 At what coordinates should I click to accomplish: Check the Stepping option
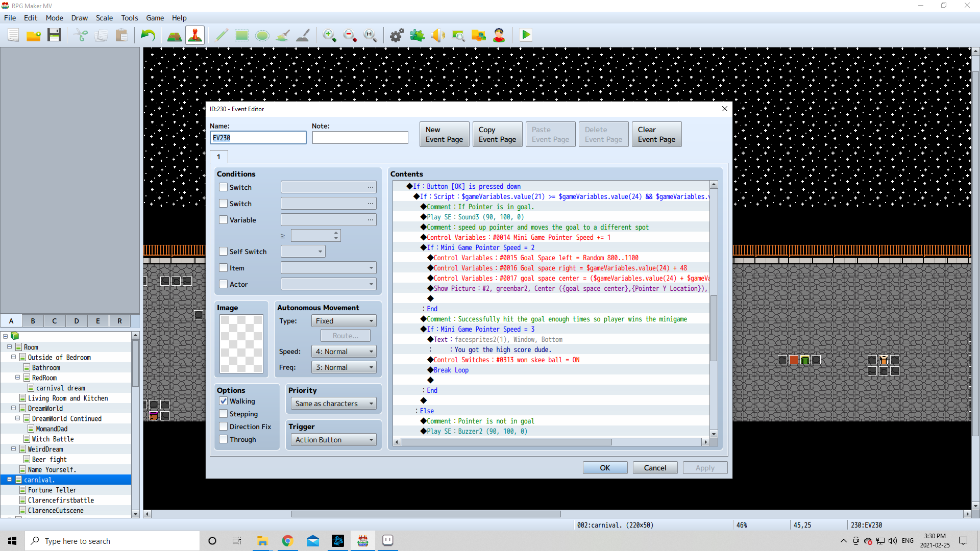point(223,414)
